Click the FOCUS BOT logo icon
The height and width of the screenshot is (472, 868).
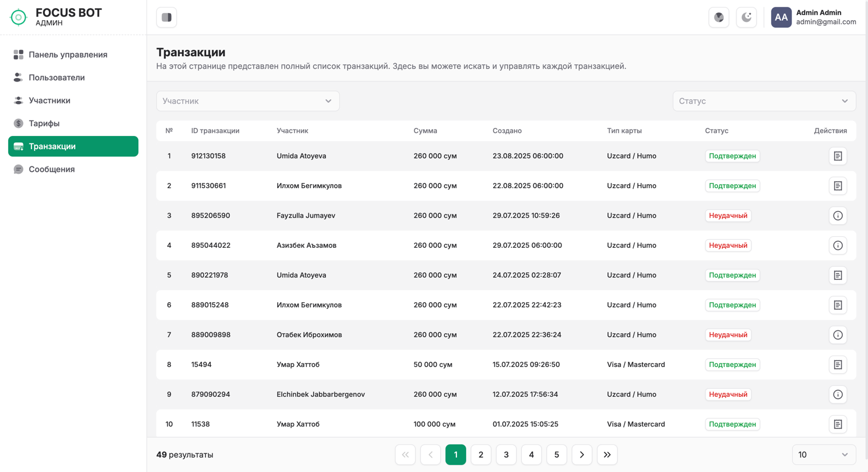18,17
